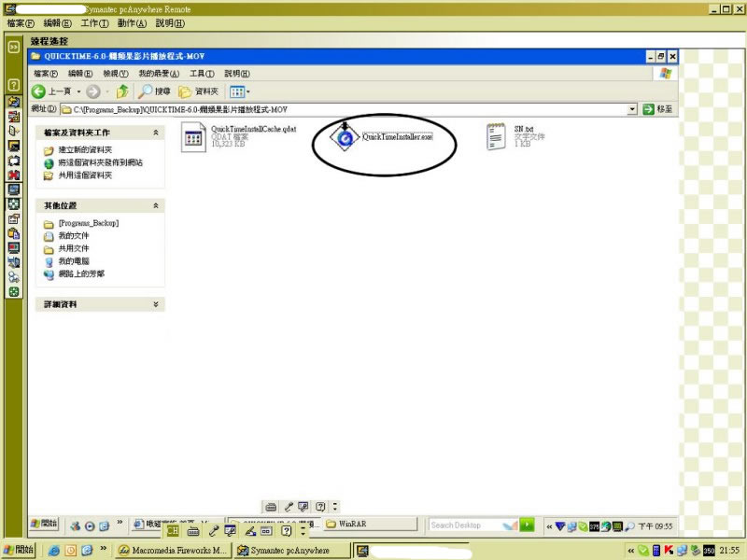This screenshot has width=747, height=560.
Task: Expand the address bar dropdown list
Action: point(632,109)
